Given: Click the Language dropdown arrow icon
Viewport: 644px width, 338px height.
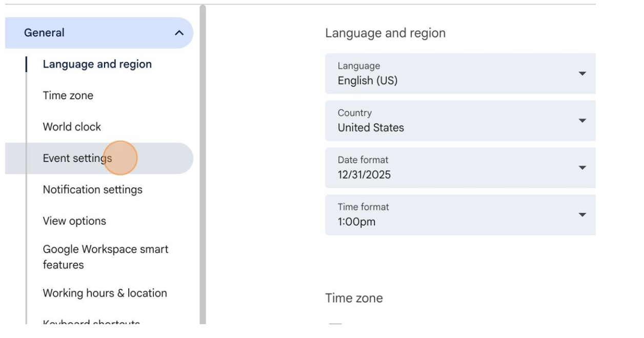Looking at the screenshot, I should click(x=582, y=73).
